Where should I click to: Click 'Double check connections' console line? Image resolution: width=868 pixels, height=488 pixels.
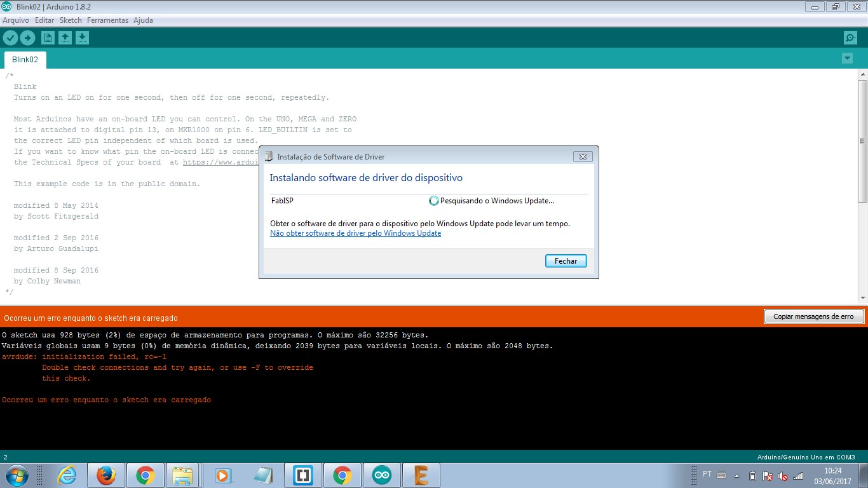click(x=177, y=367)
